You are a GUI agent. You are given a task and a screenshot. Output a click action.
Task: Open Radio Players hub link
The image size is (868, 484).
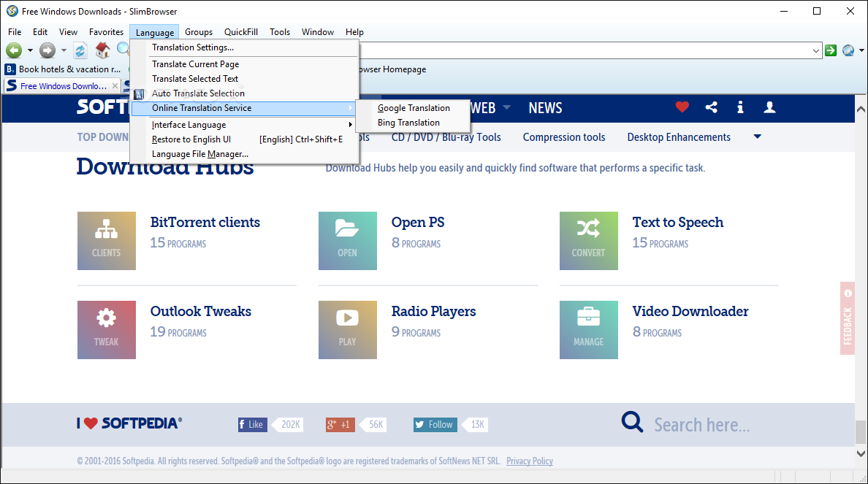coord(433,311)
